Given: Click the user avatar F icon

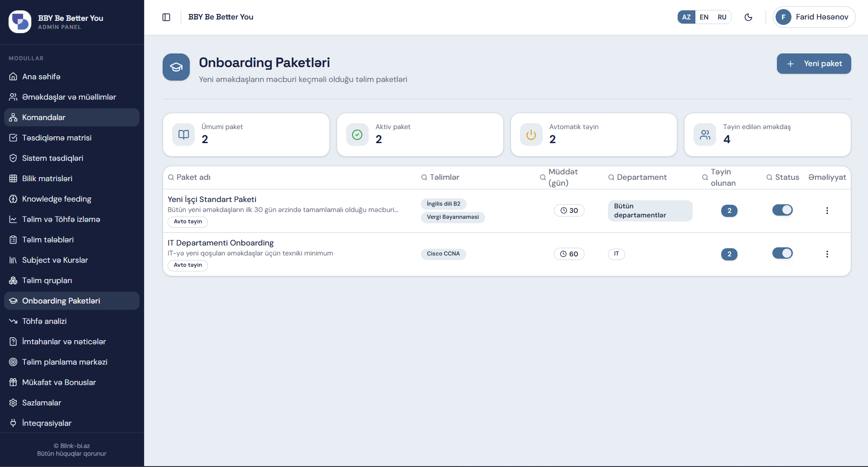Looking at the screenshot, I should click(783, 17).
